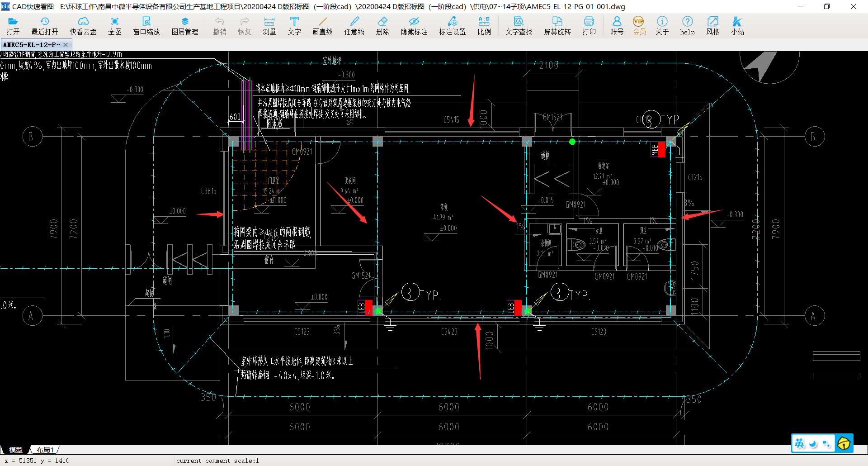Open 快看云盘 cloud drive
Image resolution: width=868 pixels, height=466 pixels.
point(83,26)
